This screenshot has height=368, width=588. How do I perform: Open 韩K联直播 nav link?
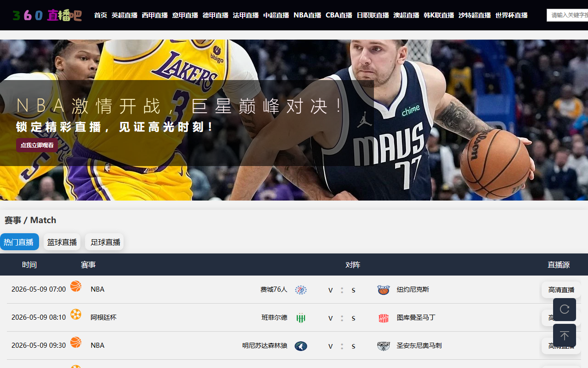pos(439,15)
